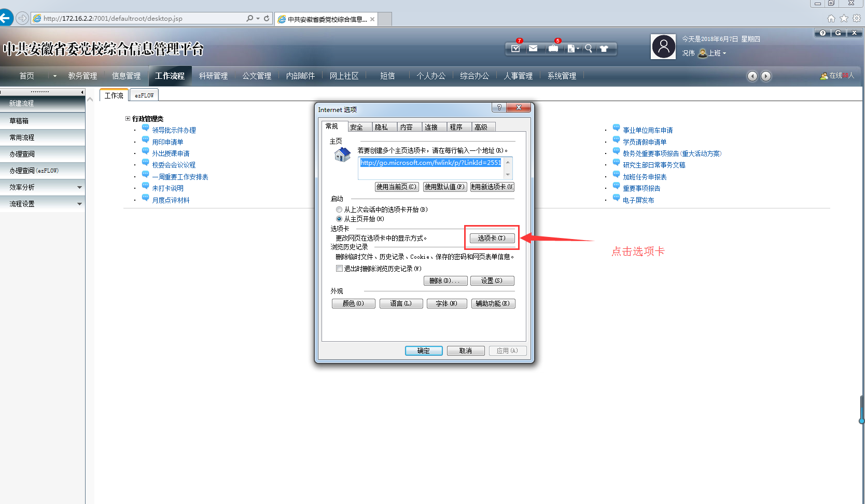
Task: Click the T-shirt skin theme icon
Action: tap(604, 48)
